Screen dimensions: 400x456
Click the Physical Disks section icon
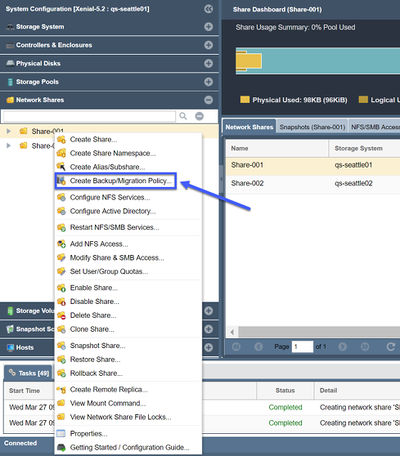coord(10,63)
